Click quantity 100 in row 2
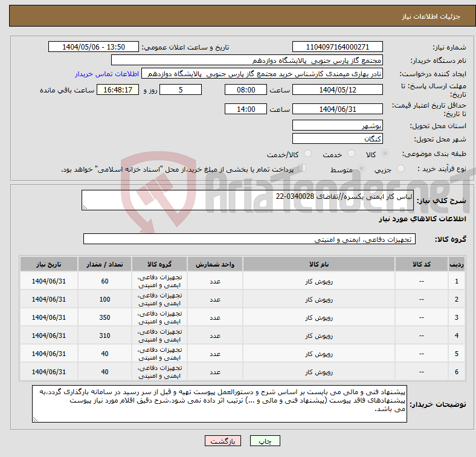Screen dimensions: 476x457 click(105, 299)
